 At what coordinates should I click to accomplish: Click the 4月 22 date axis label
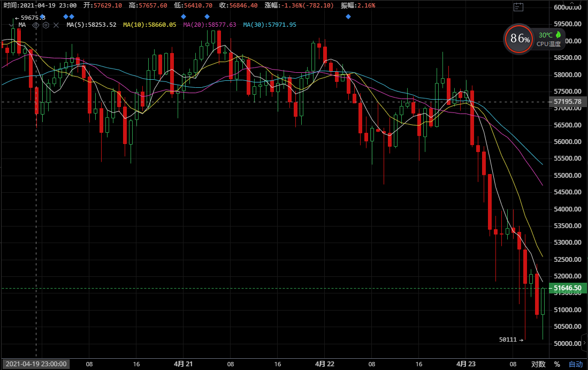point(325,364)
